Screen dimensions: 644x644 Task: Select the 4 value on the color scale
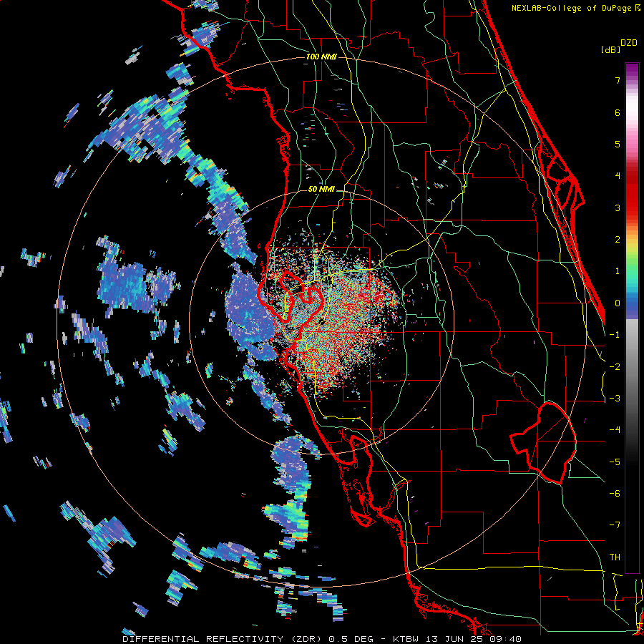point(618,176)
